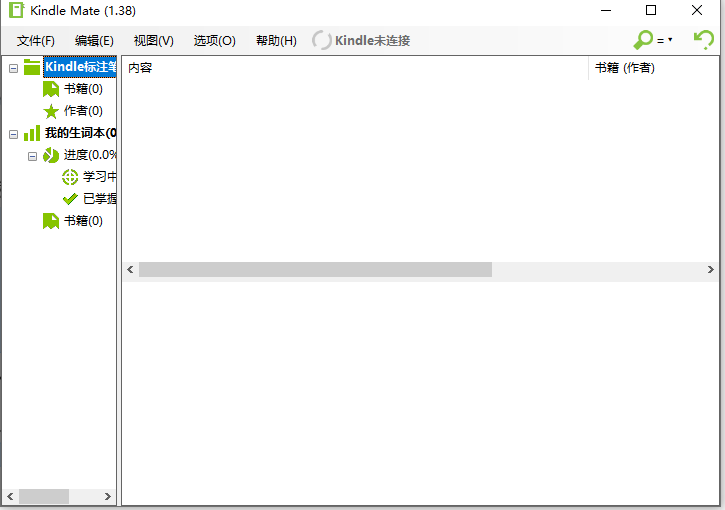Click the sidebar tree's left scroll arrow
The height and width of the screenshot is (510, 725).
point(10,497)
